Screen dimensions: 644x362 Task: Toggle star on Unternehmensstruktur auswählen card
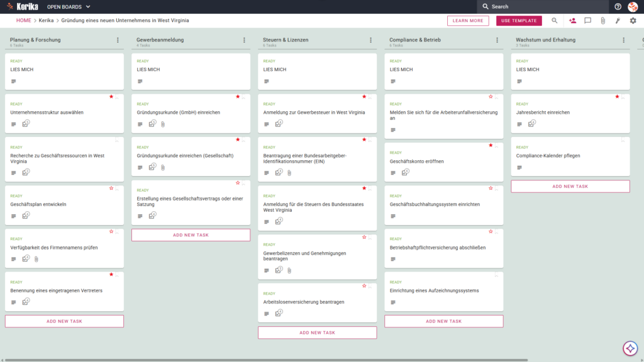coord(111,97)
